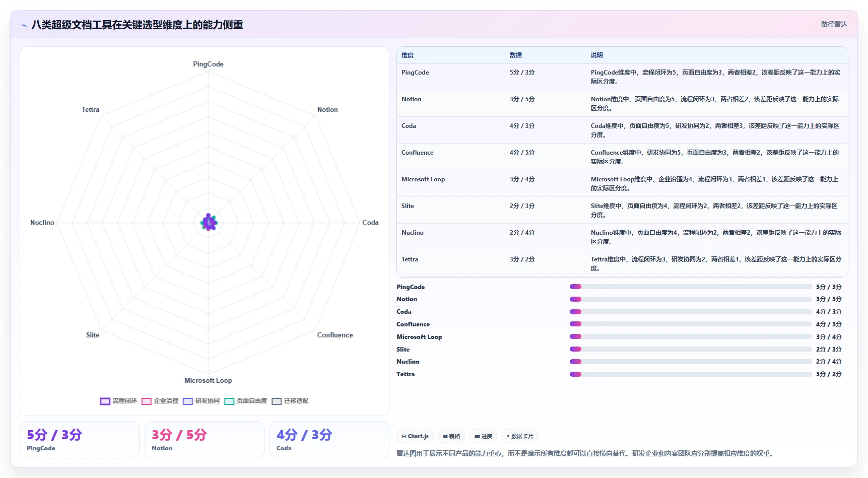Select the Notion table row name
The height and width of the screenshot is (478, 868).
(411, 99)
